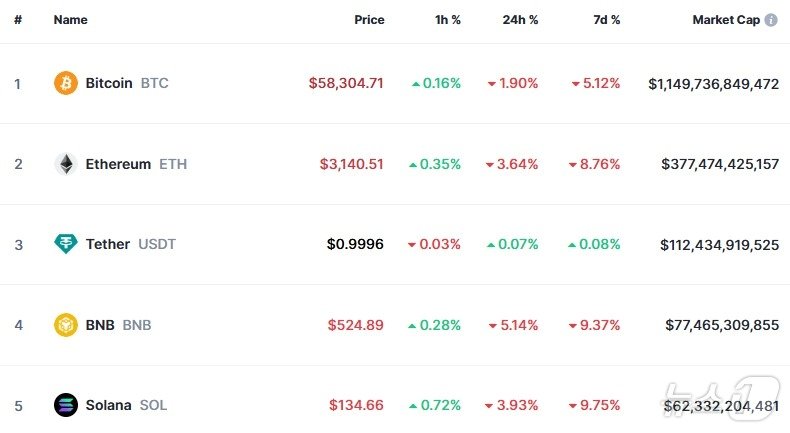This screenshot has height=433, width=790.
Task: Click Market Cap info icon
Action: 771,20
